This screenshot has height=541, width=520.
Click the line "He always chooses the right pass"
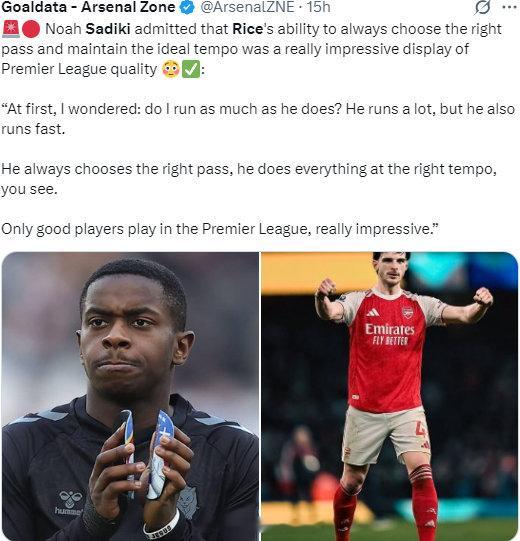[x=249, y=179]
